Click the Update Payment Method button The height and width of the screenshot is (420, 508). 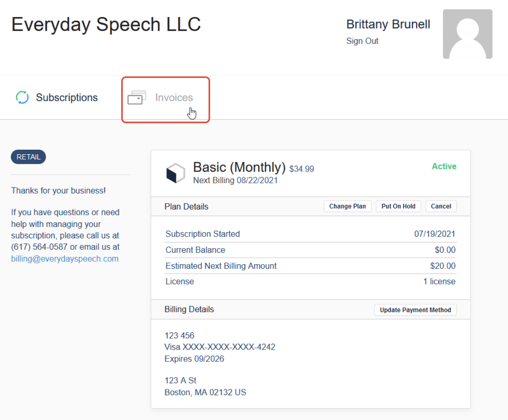(x=415, y=310)
